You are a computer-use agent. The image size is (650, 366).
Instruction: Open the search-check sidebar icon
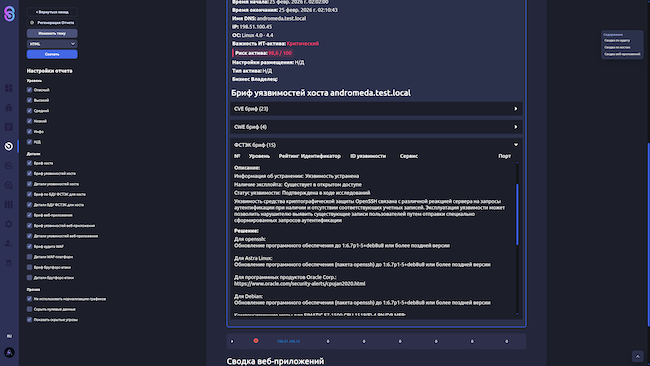pyautogui.click(x=9, y=185)
